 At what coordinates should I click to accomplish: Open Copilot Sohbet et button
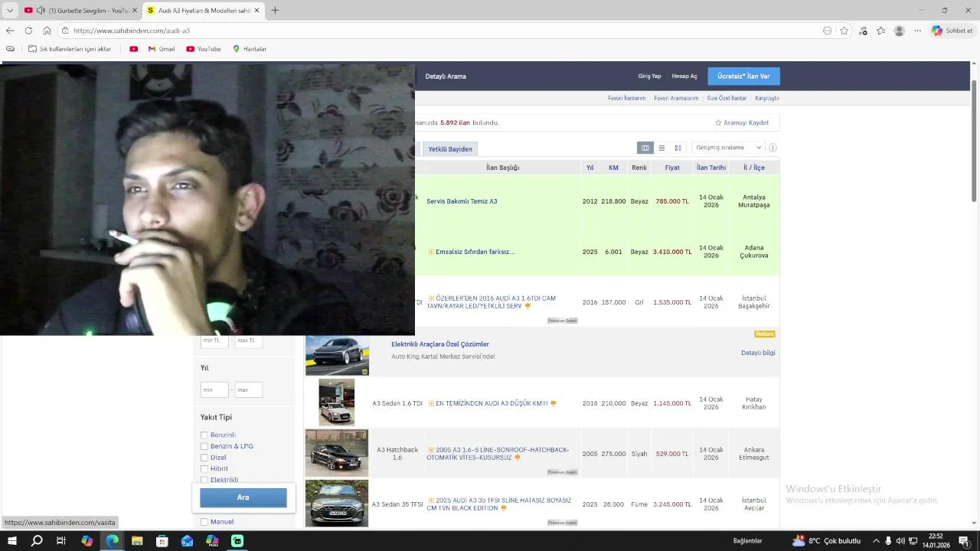point(952,31)
